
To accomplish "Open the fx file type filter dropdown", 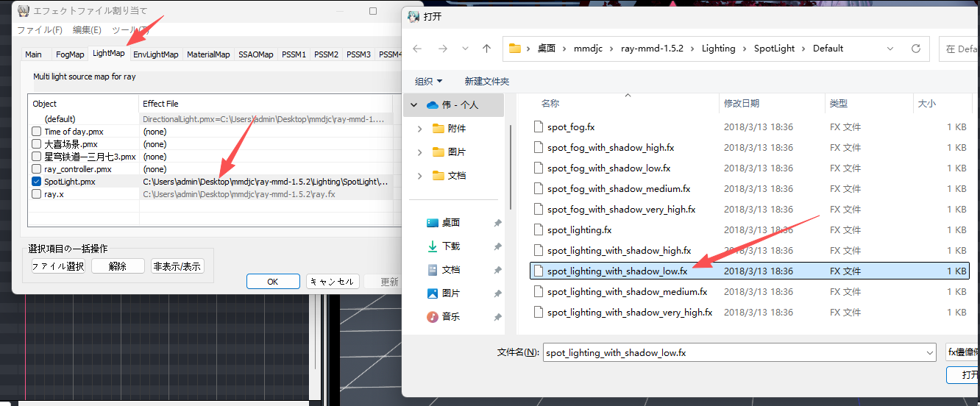I will click(962, 352).
